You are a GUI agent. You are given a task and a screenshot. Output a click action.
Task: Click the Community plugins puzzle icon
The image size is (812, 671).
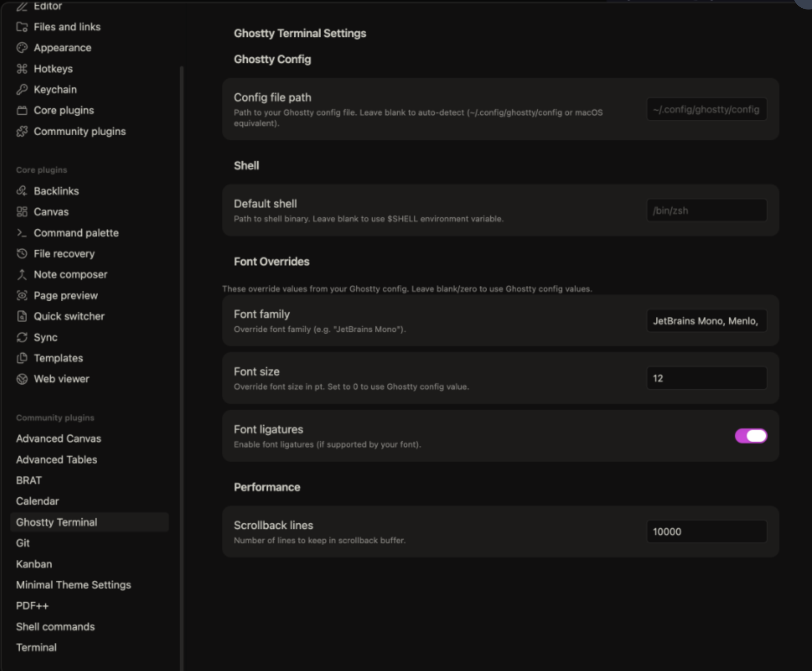pyautogui.click(x=22, y=131)
